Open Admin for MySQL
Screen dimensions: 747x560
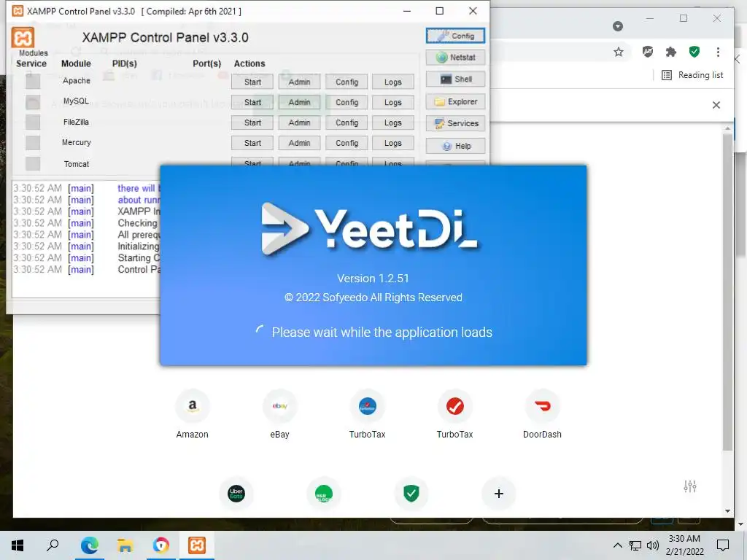pyautogui.click(x=299, y=102)
